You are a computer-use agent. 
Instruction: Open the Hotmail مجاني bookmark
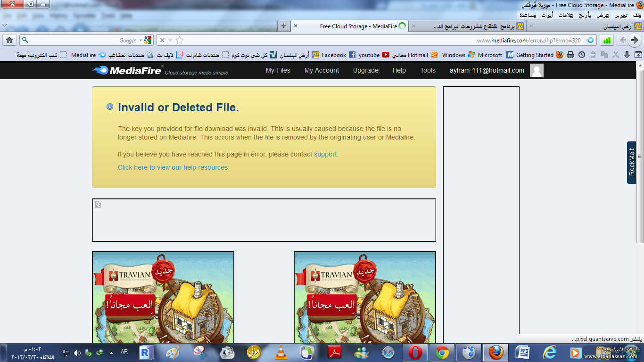[x=415, y=55]
